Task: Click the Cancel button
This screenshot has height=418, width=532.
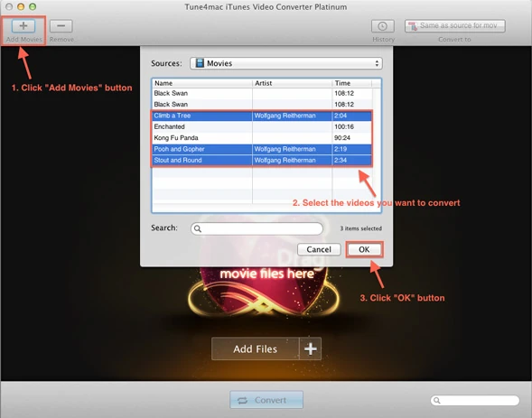Action: coord(319,249)
